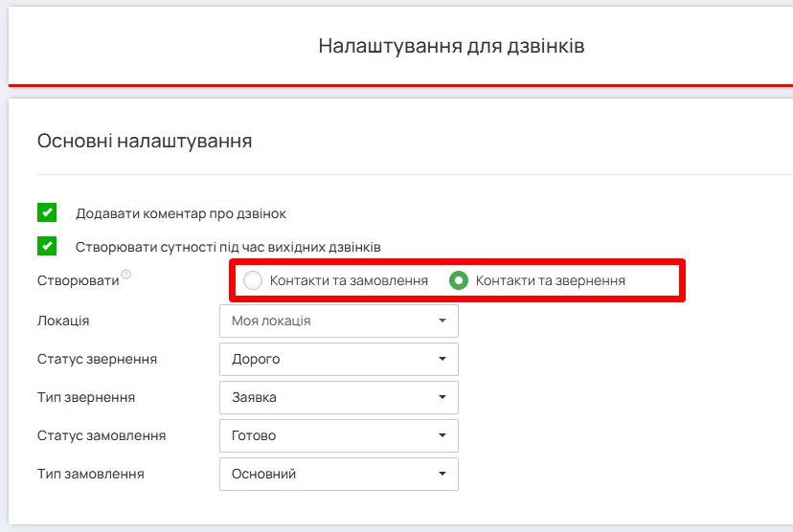793x532 pixels.
Task: Click the Створювати сутності під час вихідних дзвінків label
Action: (x=228, y=247)
